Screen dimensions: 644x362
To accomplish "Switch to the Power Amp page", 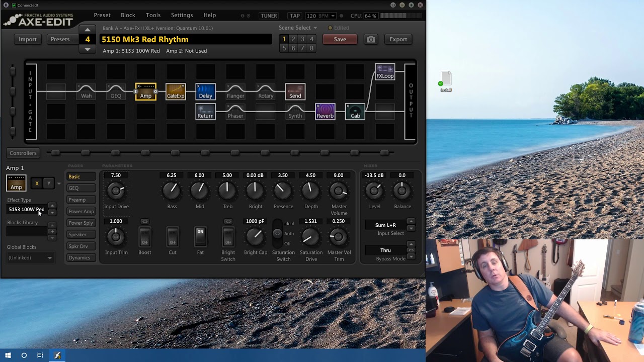I will coord(81,211).
